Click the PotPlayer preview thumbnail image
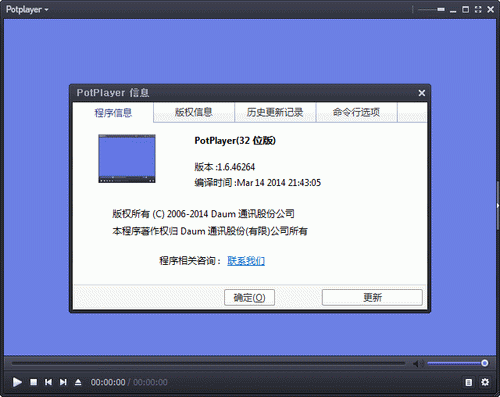 (127, 158)
